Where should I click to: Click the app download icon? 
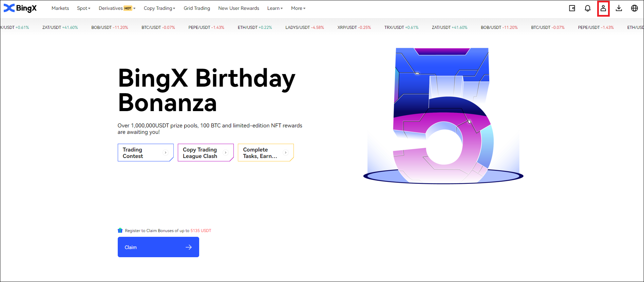pyautogui.click(x=619, y=8)
